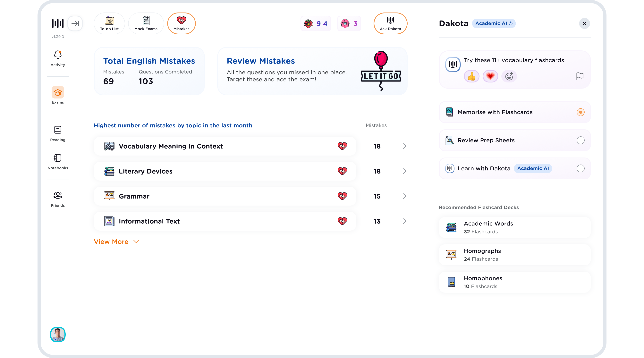Open the Notebooks sidebar icon

click(x=58, y=158)
